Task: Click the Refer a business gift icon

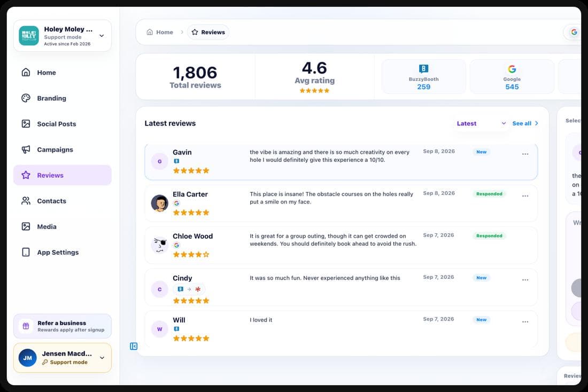Action: pyautogui.click(x=26, y=326)
